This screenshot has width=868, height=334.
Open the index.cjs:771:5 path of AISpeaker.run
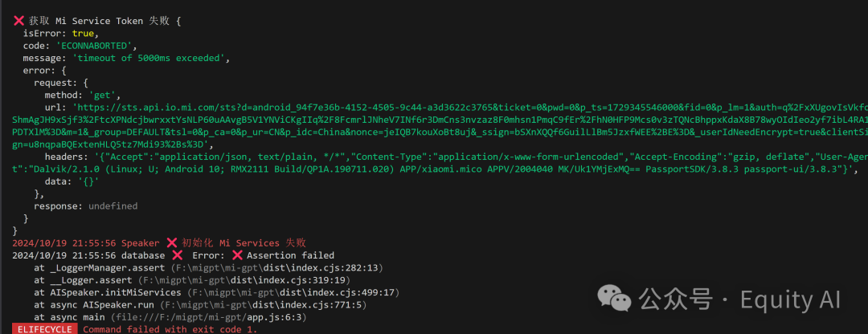pos(264,304)
